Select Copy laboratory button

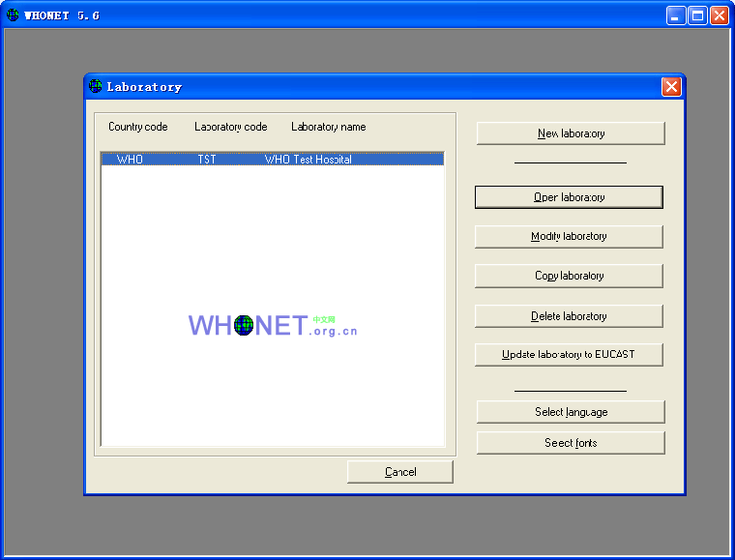click(x=569, y=276)
